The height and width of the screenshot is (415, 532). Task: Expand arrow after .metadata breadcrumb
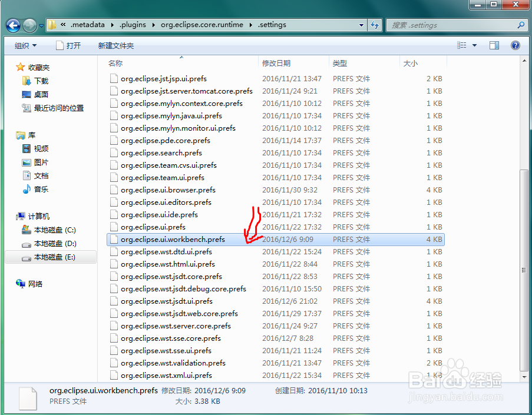[x=112, y=25]
